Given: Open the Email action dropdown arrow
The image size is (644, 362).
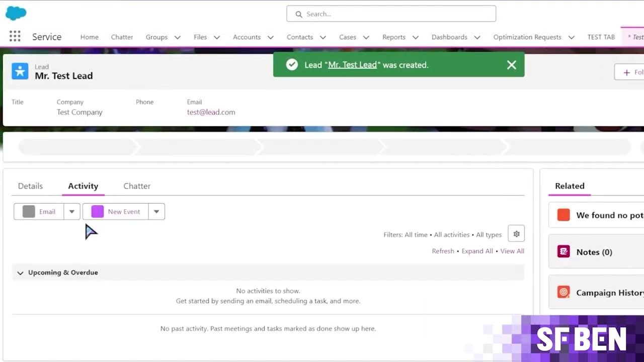Looking at the screenshot, I should (x=72, y=212).
